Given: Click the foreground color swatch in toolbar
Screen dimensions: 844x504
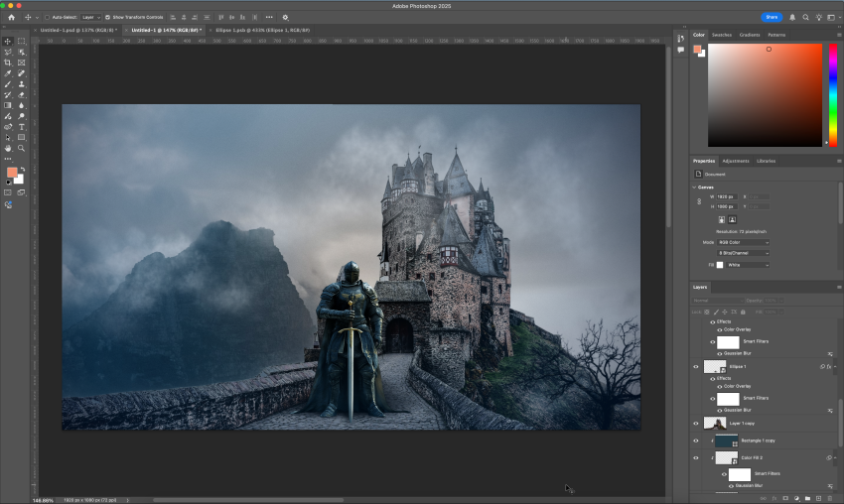Looking at the screenshot, I should click(12, 172).
